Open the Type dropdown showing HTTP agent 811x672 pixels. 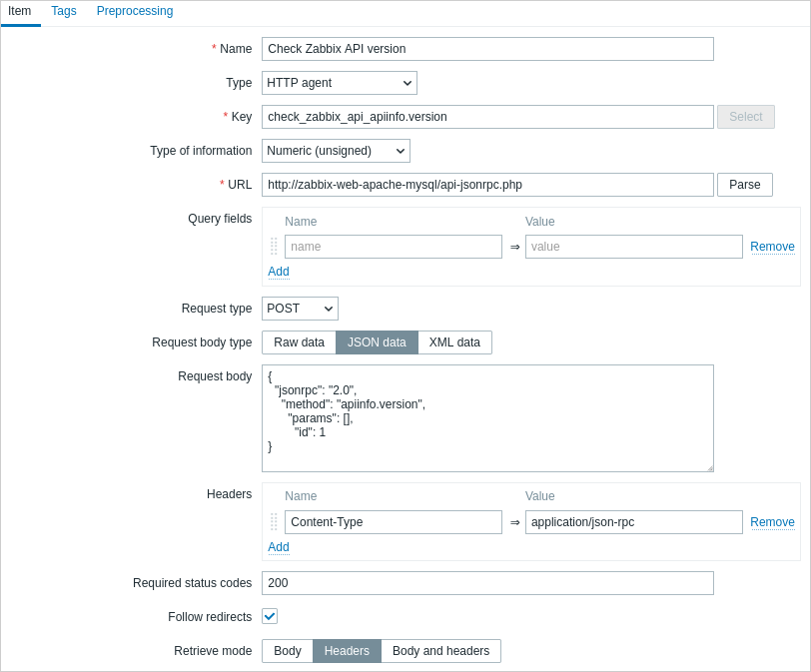pos(340,83)
